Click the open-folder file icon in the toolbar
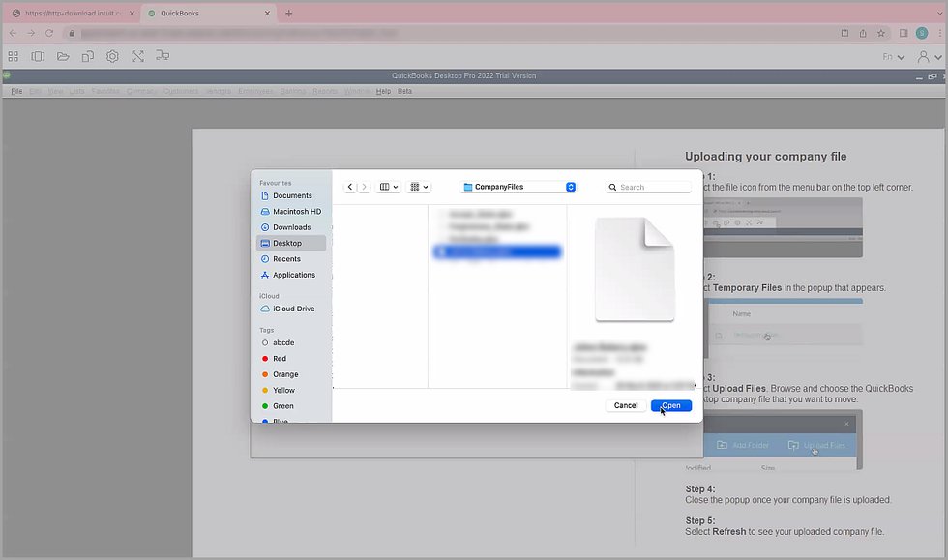 (x=63, y=57)
